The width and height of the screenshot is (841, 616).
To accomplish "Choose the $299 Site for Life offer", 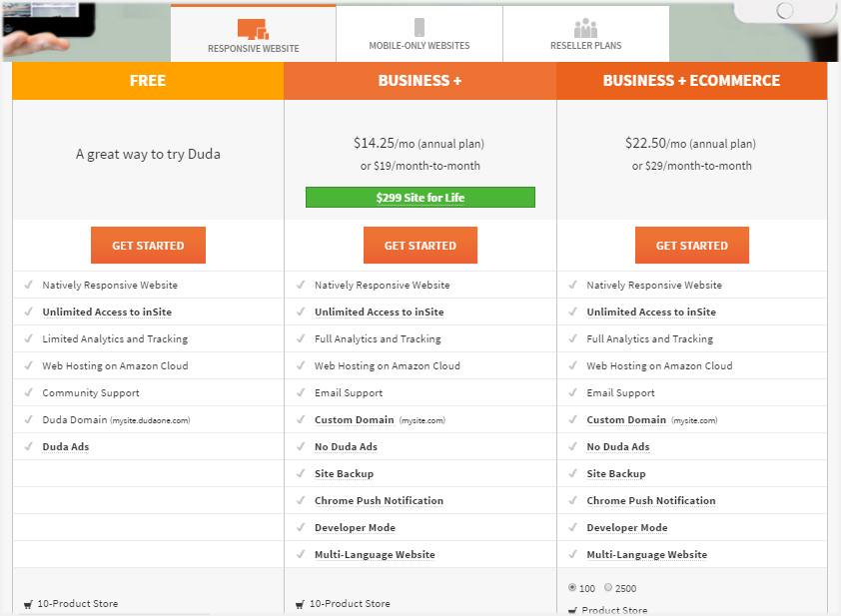I will pos(420,198).
